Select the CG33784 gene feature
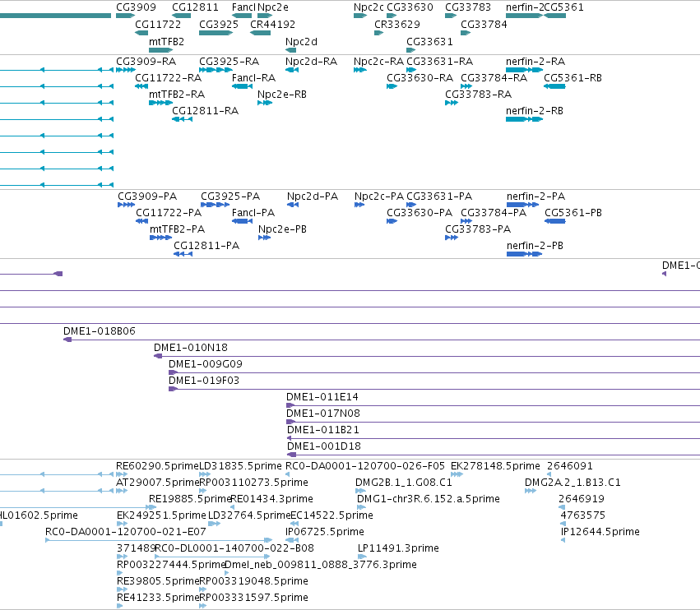 click(x=466, y=33)
